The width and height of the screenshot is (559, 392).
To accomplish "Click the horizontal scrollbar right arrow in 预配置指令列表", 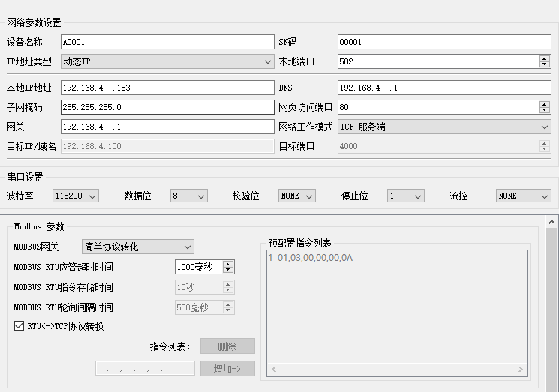I will (x=522, y=369).
